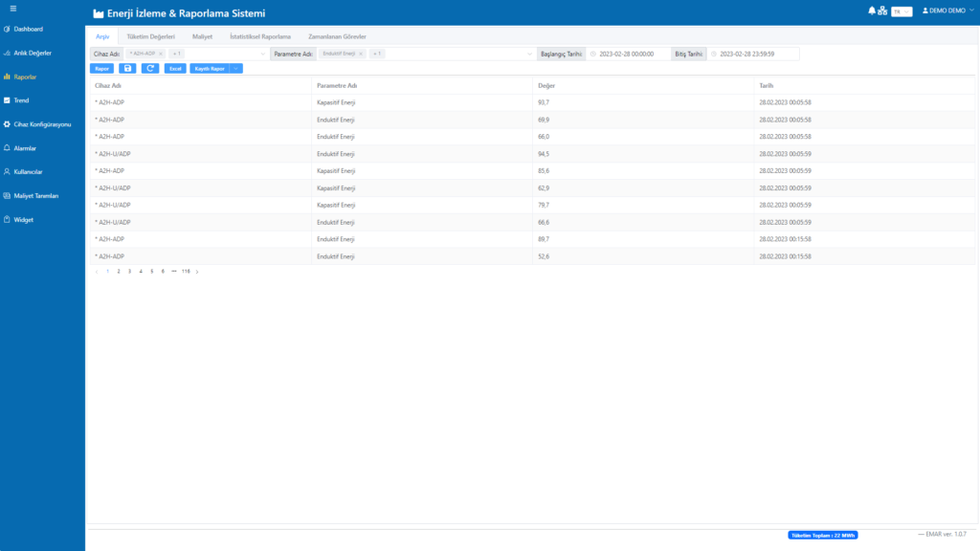Image resolution: width=980 pixels, height=551 pixels.
Task: Click the value cell 94,5
Action: point(544,154)
